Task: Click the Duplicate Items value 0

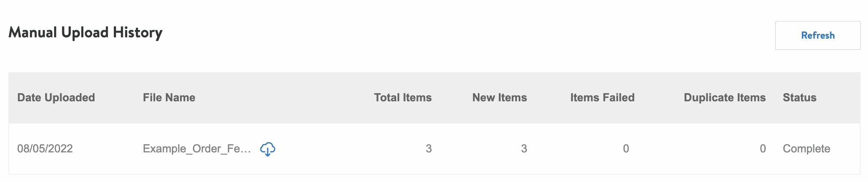Action: (x=762, y=149)
